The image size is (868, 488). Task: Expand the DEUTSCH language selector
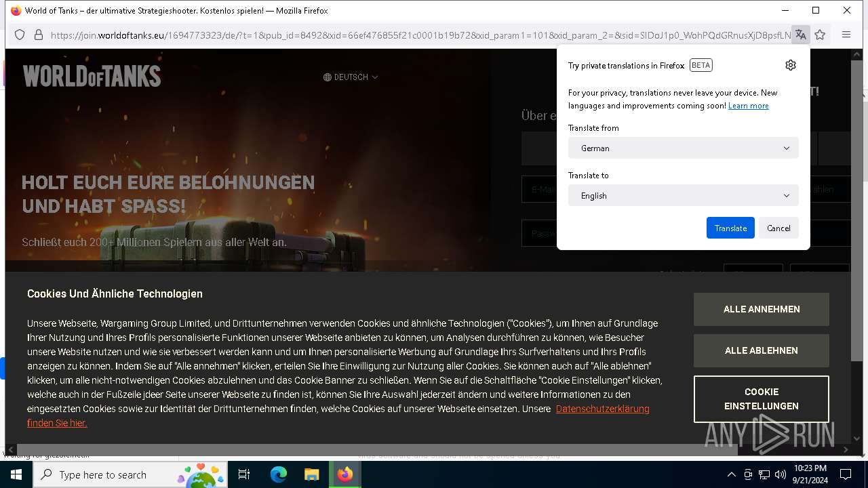(x=351, y=77)
